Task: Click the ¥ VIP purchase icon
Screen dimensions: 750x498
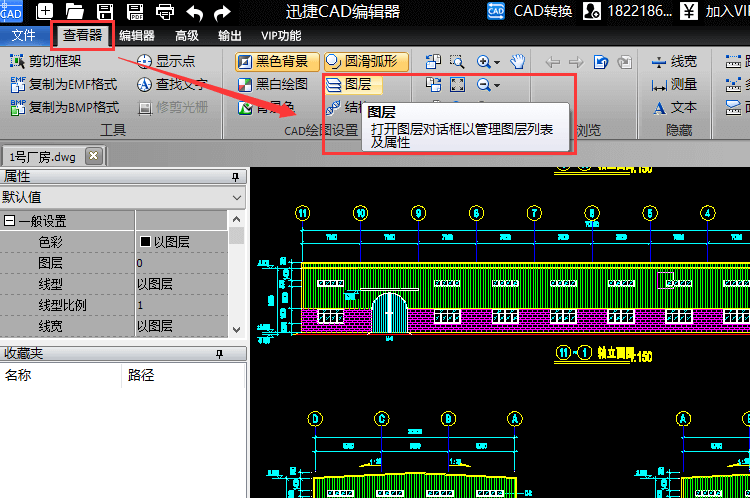Action: pos(688,11)
